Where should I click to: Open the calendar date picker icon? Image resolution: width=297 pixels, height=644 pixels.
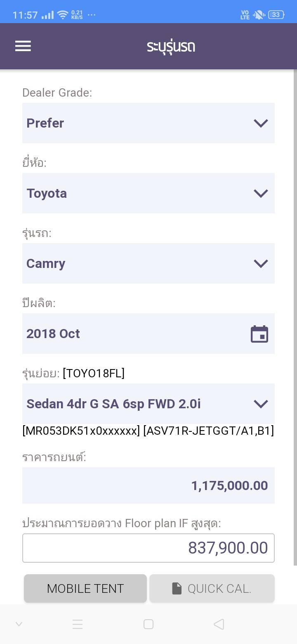259,334
